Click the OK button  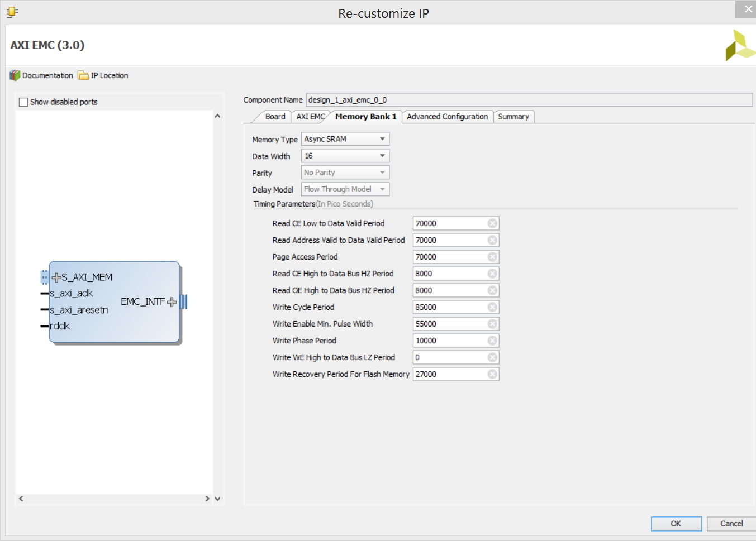point(676,524)
